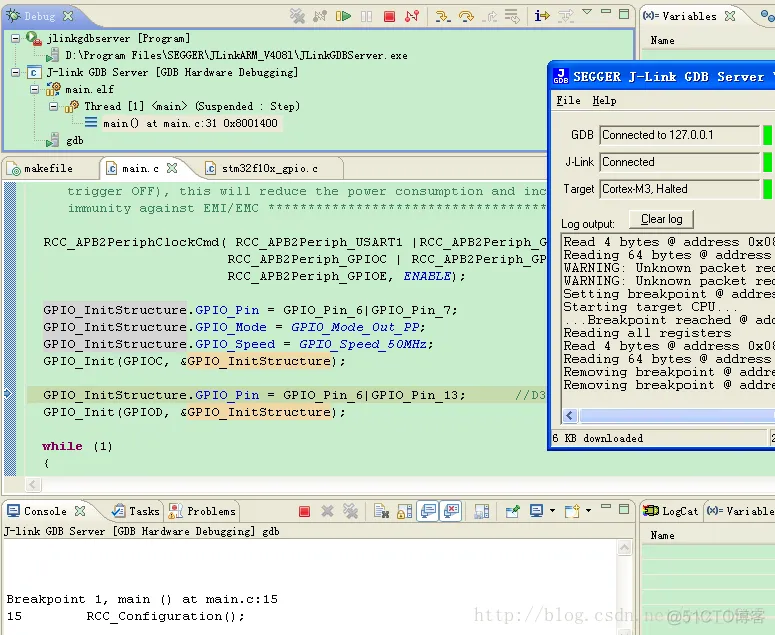Open the File menu in J-Link GDB Server

pyautogui.click(x=568, y=101)
